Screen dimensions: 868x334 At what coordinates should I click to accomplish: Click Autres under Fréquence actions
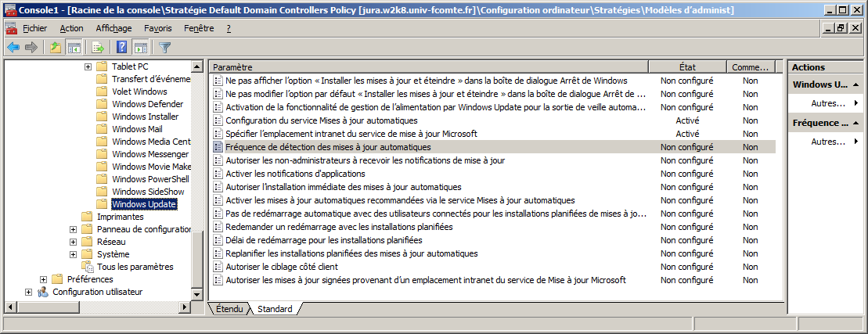829,142
